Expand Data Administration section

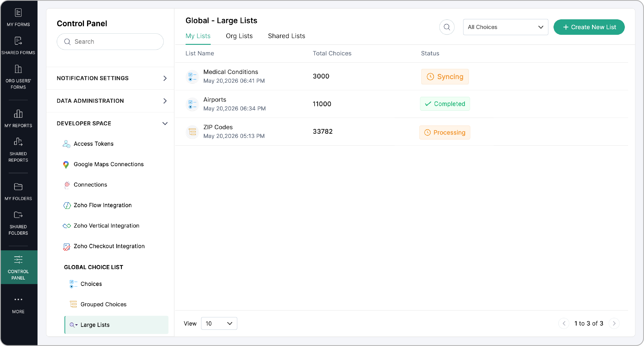tap(110, 101)
